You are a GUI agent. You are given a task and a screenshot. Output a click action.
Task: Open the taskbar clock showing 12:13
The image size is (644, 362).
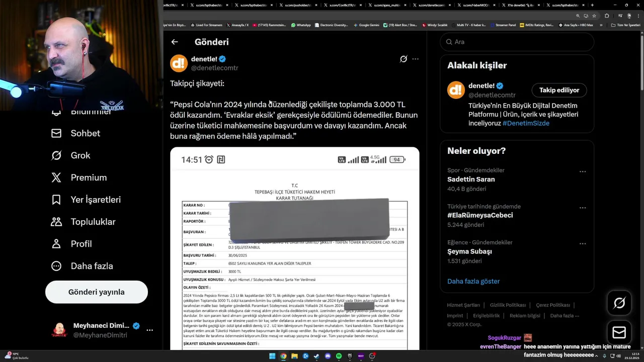[632, 356]
